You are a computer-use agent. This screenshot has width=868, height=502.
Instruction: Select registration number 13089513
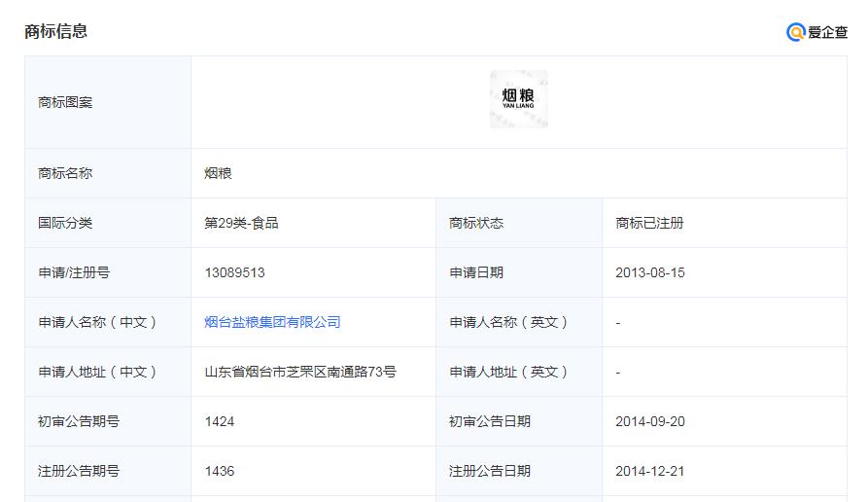point(234,272)
